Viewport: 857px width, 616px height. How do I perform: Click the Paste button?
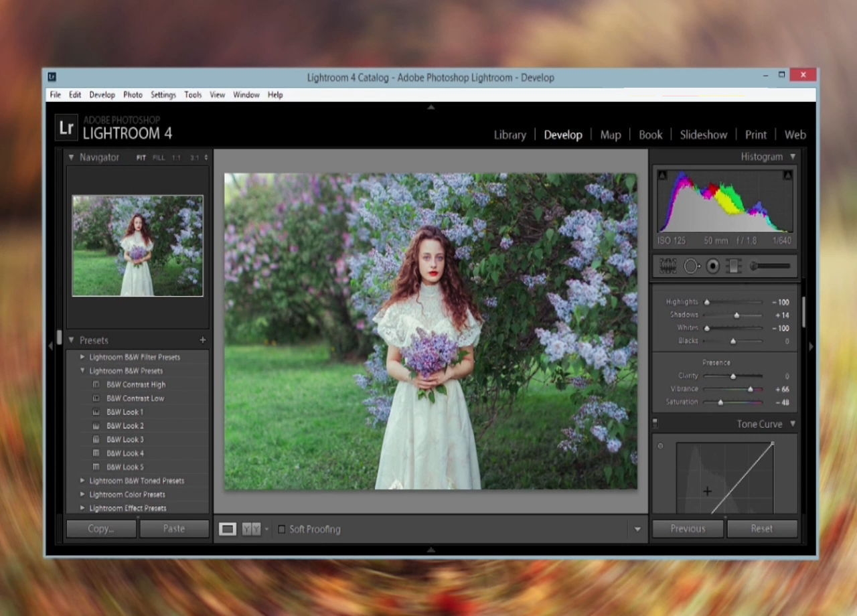coord(174,528)
